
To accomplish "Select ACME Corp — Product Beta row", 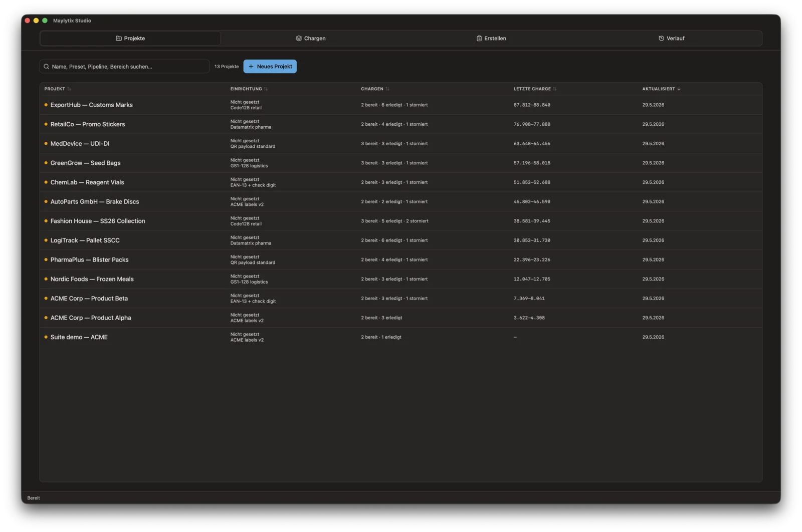I will 401,299.
